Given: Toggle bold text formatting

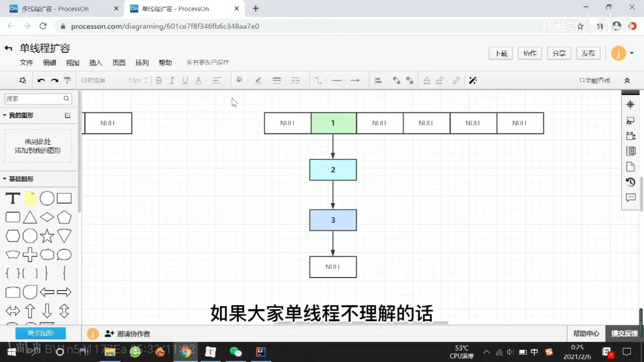Looking at the screenshot, I should [159, 80].
